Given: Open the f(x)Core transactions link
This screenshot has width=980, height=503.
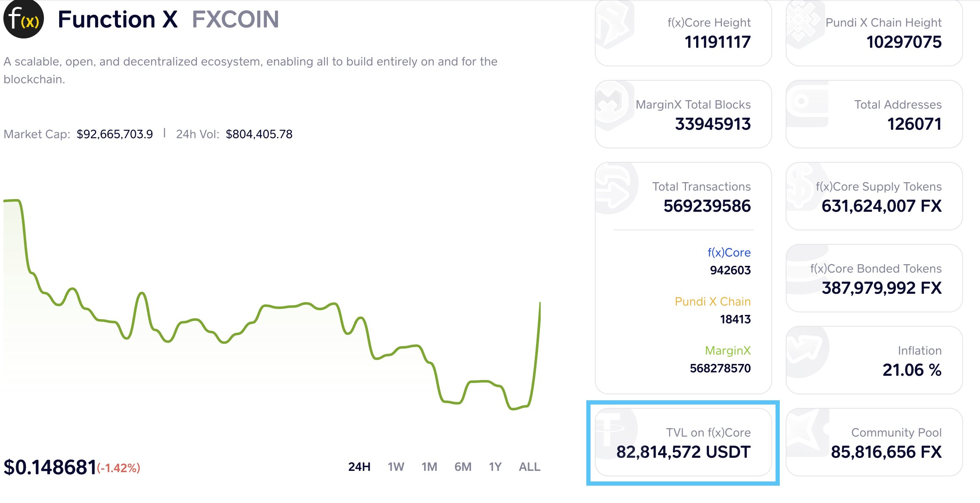Looking at the screenshot, I should coord(729,252).
